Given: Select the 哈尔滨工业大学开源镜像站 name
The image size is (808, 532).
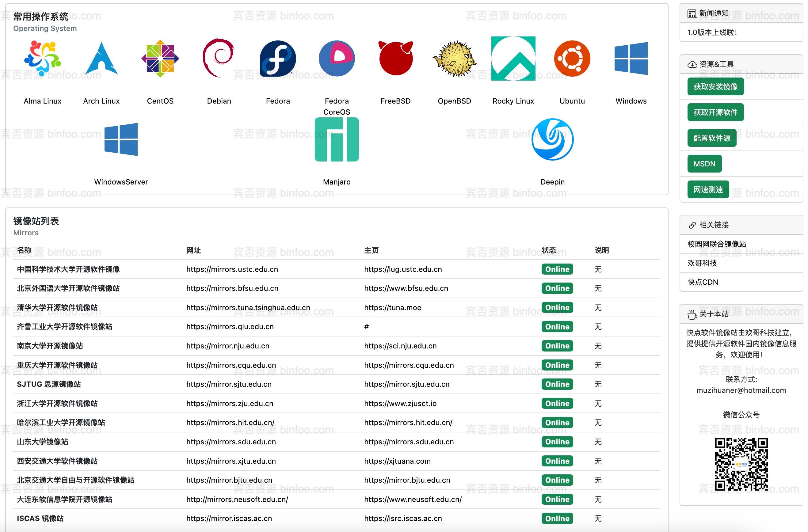Looking at the screenshot, I should click(x=61, y=423).
